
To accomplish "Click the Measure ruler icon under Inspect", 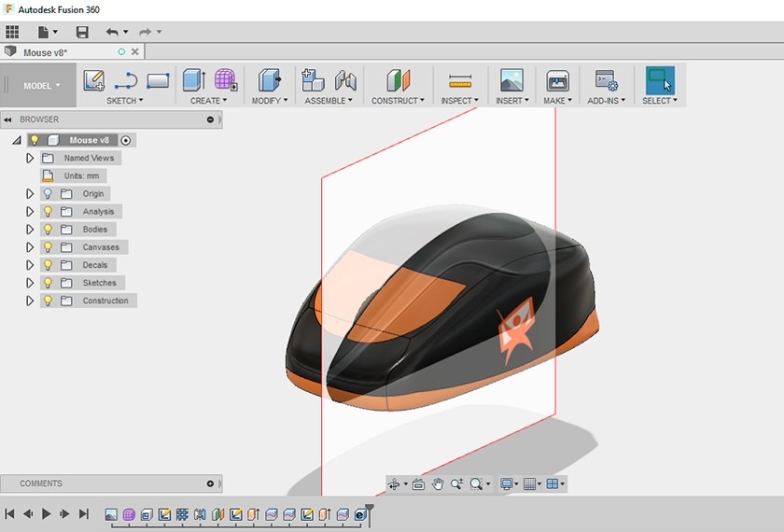I will tap(459, 80).
